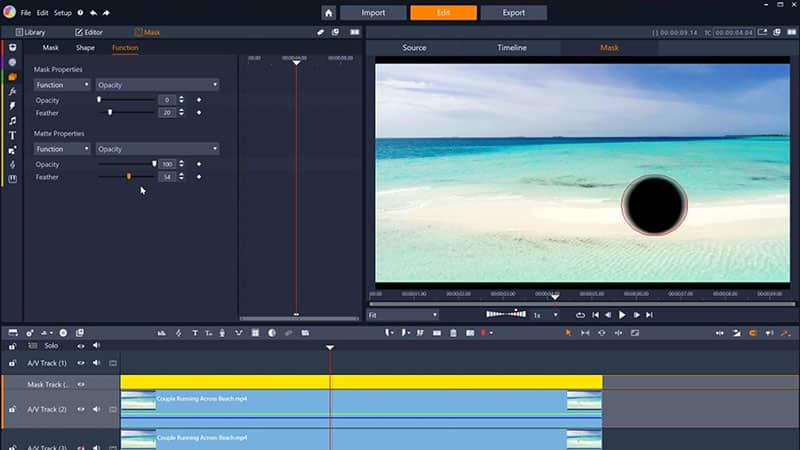Image resolution: width=800 pixels, height=450 pixels.
Task: Expand Matte Properties Opacity dropdown
Action: [x=157, y=149]
